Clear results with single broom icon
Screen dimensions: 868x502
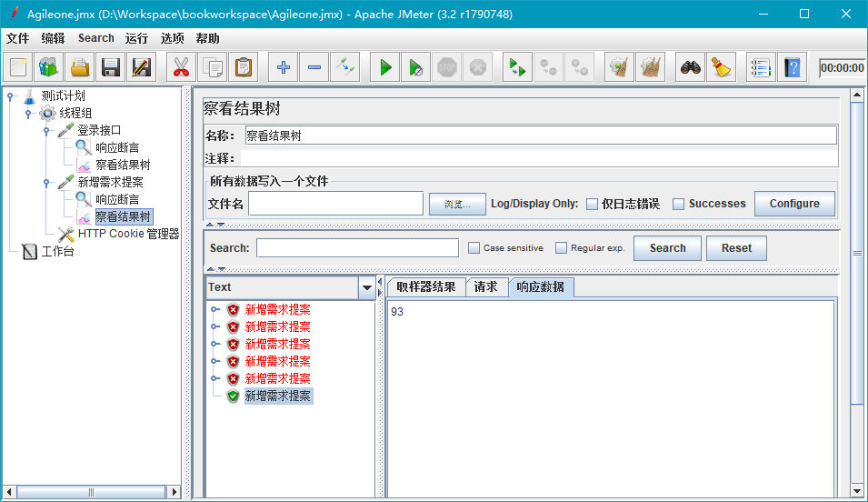click(619, 67)
